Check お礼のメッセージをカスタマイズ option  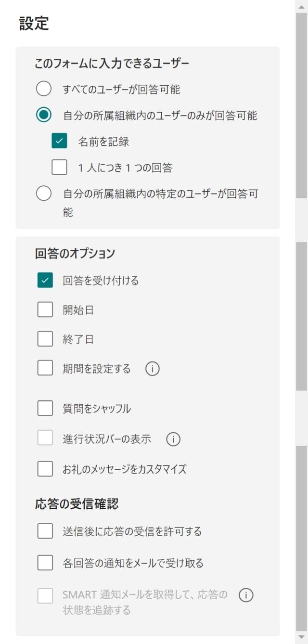pos(45,468)
